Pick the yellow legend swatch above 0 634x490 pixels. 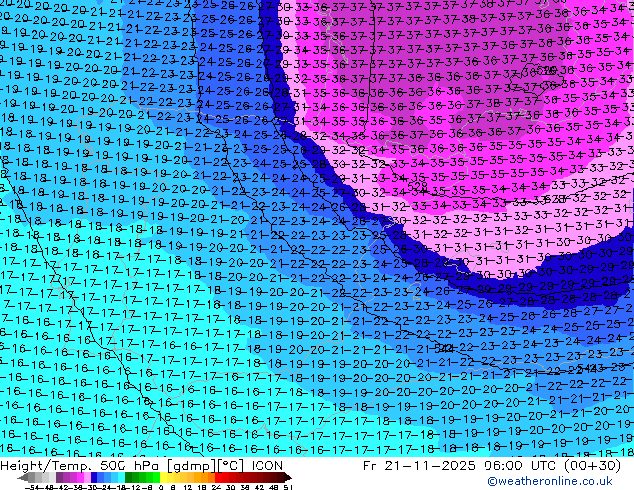pyautogui.click(x=163, y=477)
